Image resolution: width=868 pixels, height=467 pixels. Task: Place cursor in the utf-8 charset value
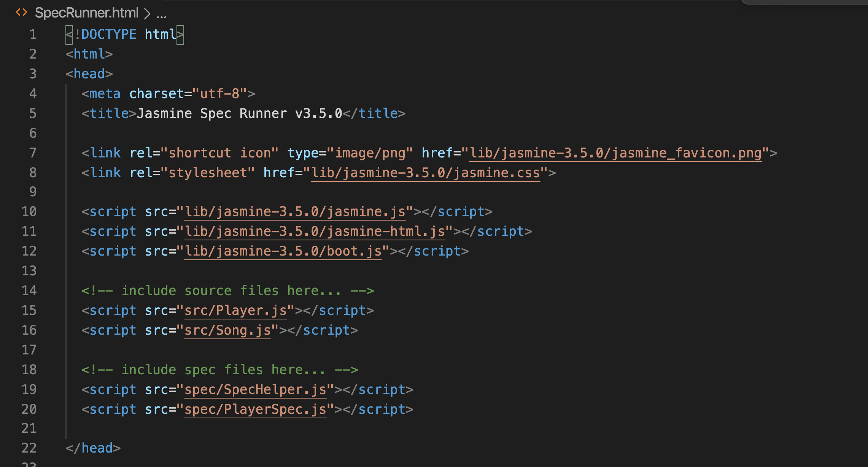click(219, 94)
